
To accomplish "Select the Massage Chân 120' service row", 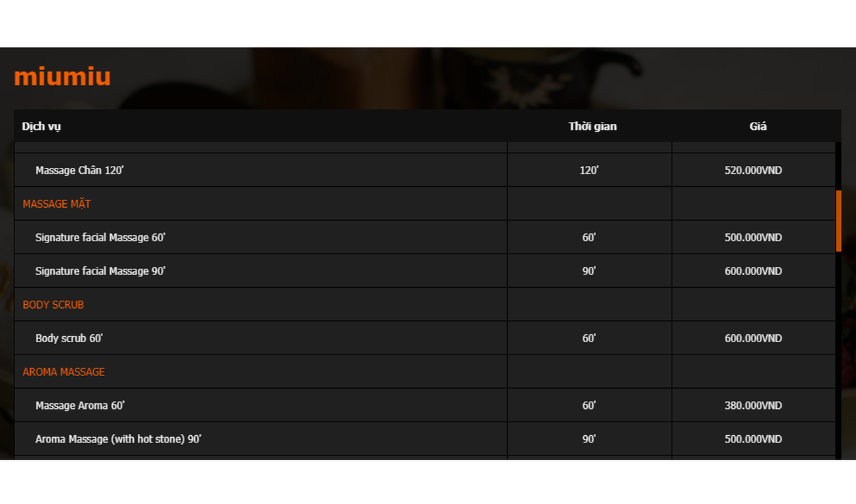I will click(x=79, y=170).
